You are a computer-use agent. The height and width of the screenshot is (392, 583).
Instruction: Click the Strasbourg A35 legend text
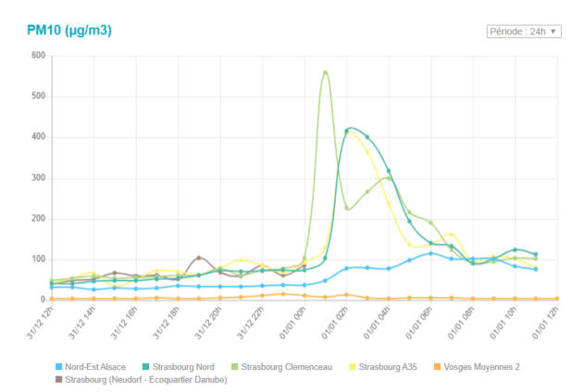point(386,367)
